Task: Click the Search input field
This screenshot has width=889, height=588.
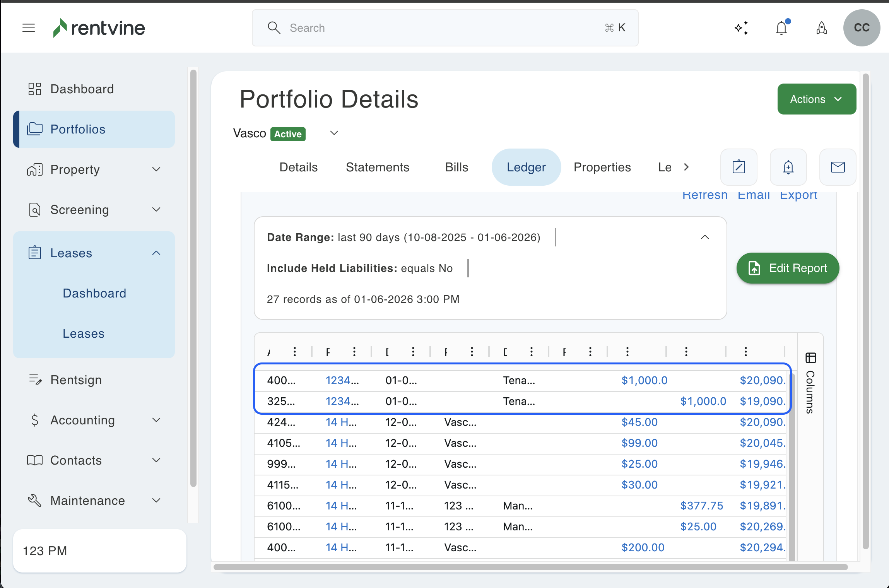Action: coord(445,28)
